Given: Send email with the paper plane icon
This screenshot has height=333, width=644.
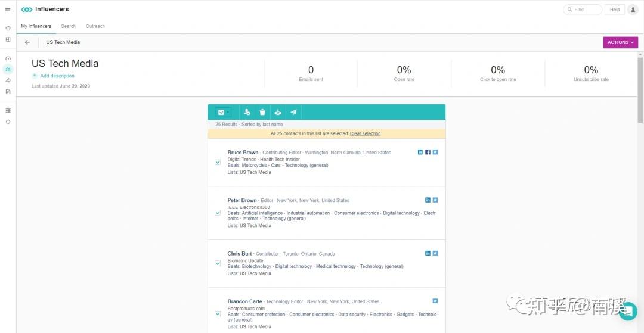Looking at the screenshot, I should (293, 112).
